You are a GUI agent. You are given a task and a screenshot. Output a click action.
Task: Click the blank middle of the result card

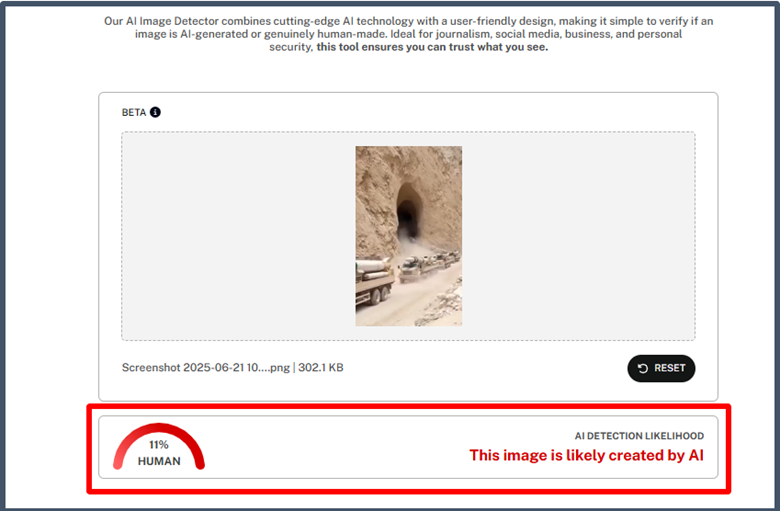[x=338, y=447]
